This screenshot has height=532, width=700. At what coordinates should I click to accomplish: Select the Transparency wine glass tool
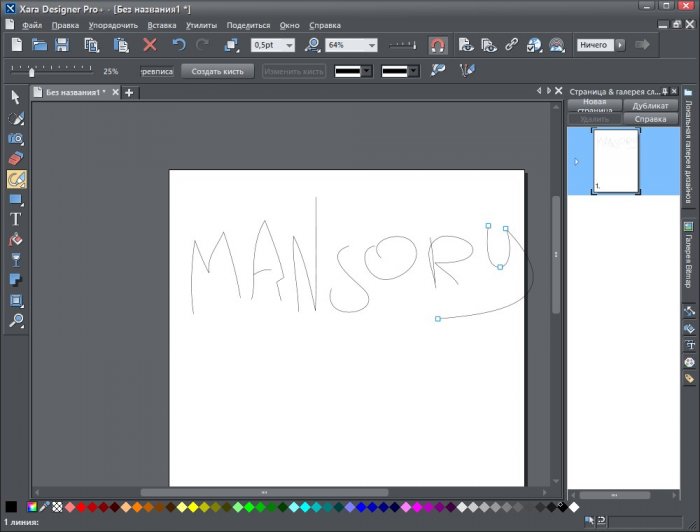pos(16,260)
